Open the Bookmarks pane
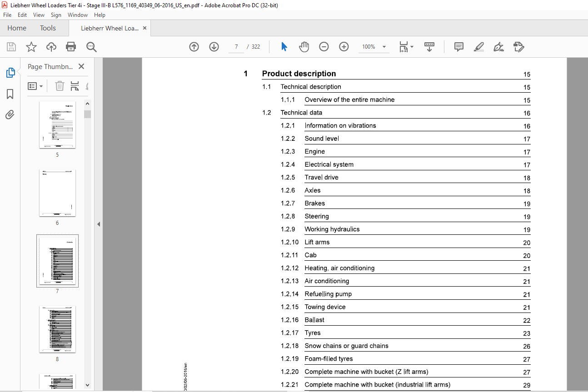 tap(10, 94)
